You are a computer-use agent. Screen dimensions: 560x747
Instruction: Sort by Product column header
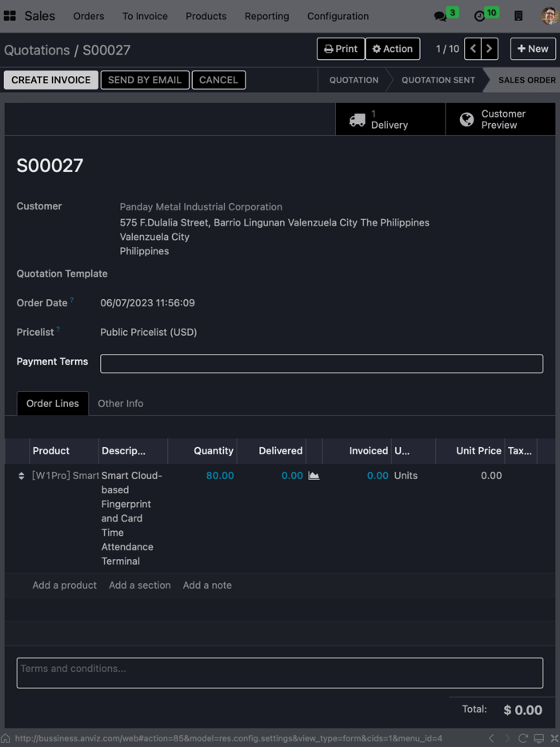pyautogui.click(x=64, y=450)
